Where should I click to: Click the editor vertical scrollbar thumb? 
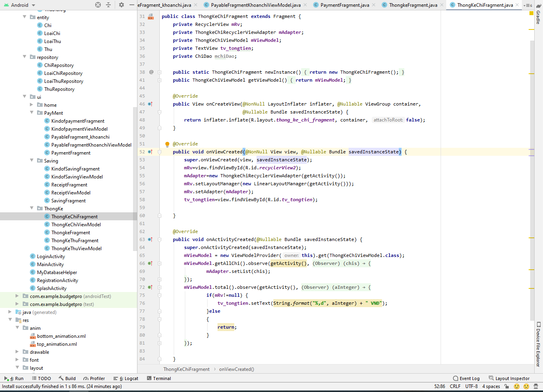point(532,180)
